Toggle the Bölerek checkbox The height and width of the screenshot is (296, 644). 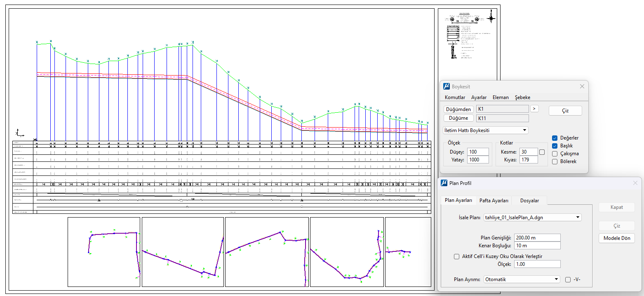pyautogui.click(x=555, y=161)
